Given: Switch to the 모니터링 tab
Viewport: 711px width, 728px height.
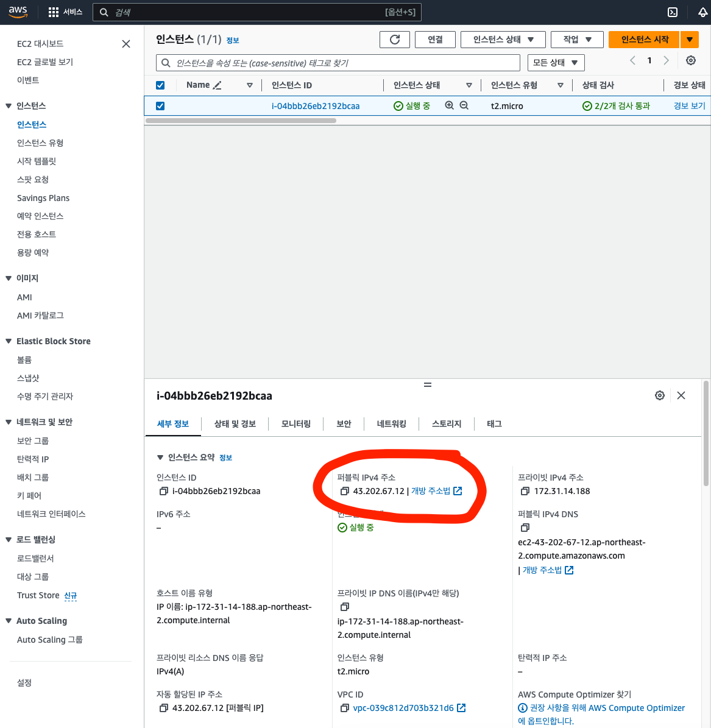Looking at the screenshot, I should coord(296,424).
